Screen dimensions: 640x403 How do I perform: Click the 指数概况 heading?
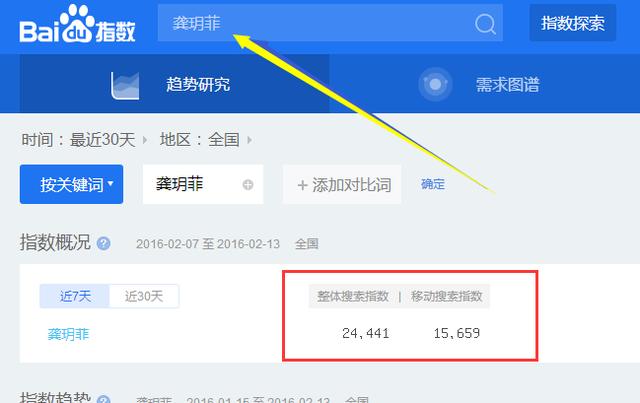click(55, 243)
